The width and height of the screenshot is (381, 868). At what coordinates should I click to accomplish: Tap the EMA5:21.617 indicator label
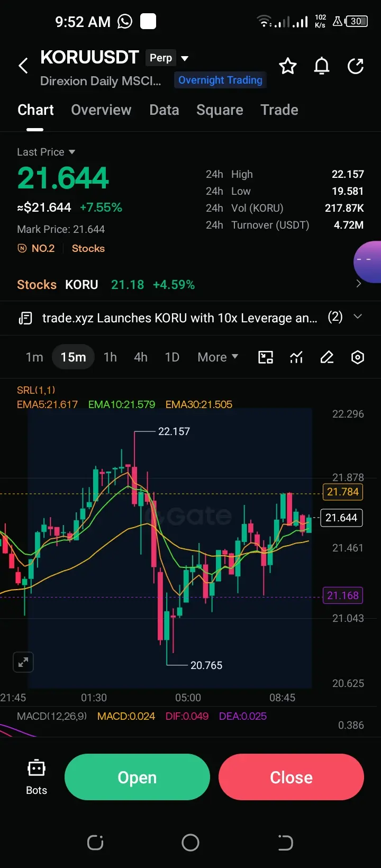tap(47, 404)
